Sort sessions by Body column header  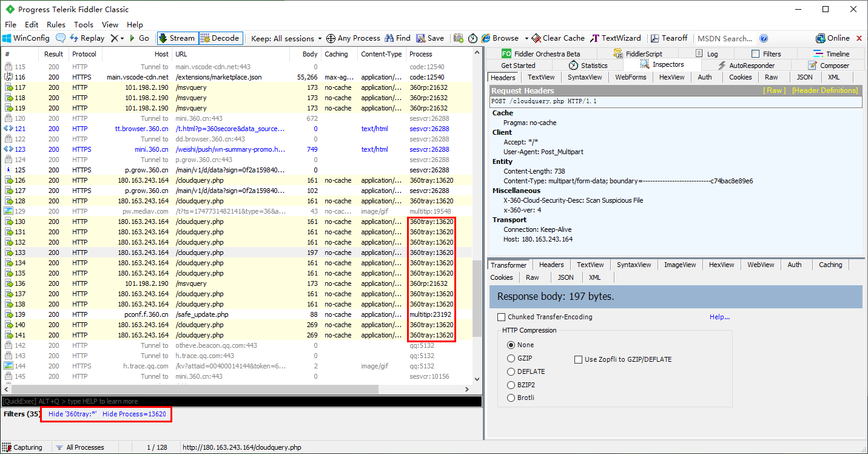pos(306,54)
